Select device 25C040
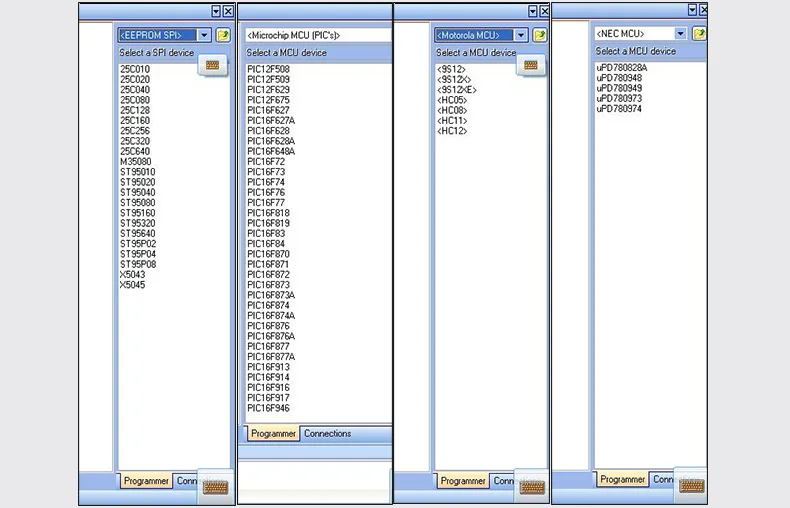The image size is (790, 508). tap(135, 90)
